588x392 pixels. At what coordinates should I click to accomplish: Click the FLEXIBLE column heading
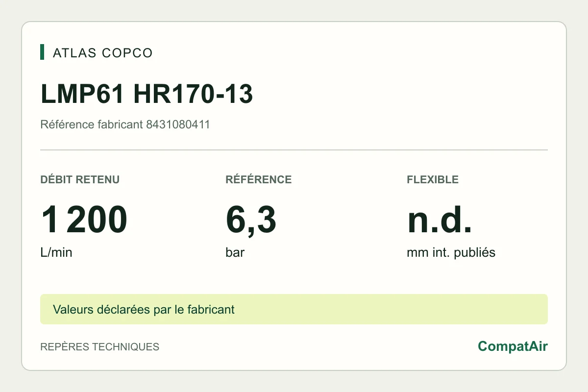click(433, 179)
